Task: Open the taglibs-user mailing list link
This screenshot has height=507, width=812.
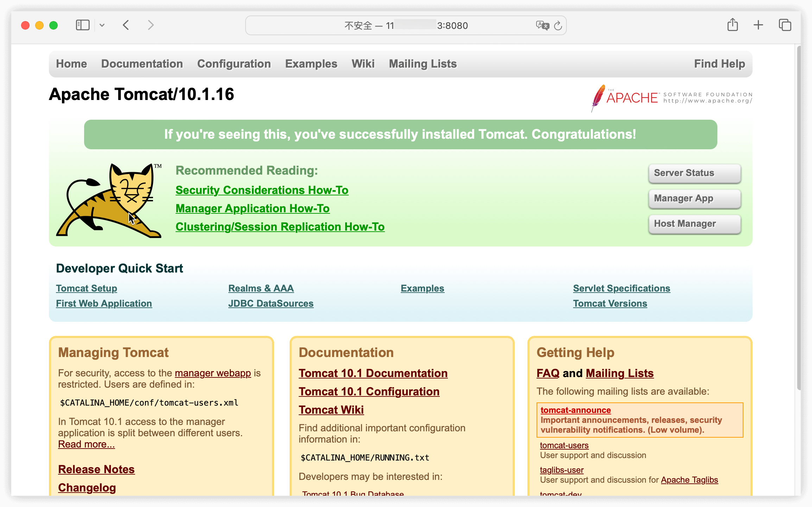Action: click(562, 470)
